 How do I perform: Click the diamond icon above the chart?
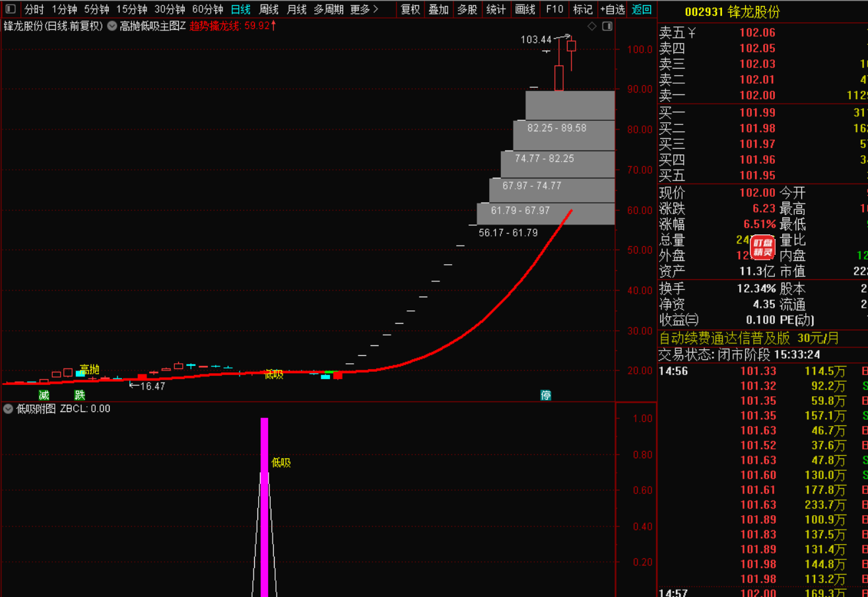592,26
